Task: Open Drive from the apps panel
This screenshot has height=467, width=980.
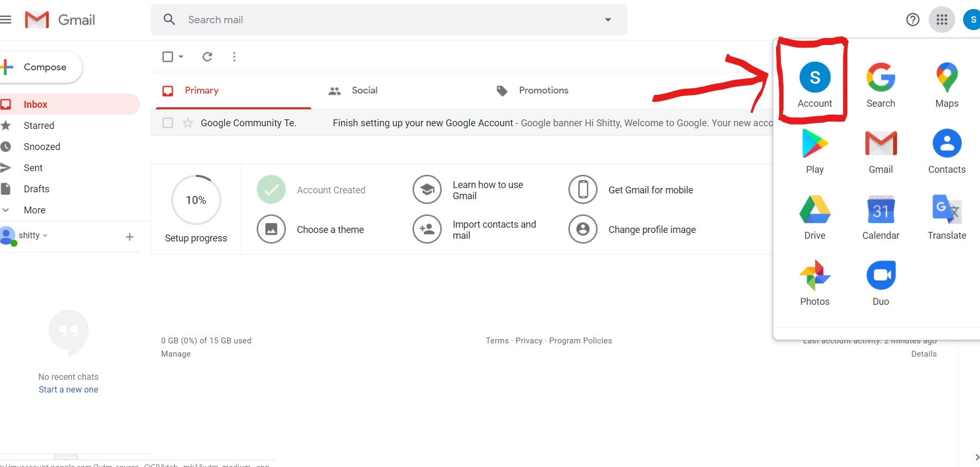Action: 815,217
